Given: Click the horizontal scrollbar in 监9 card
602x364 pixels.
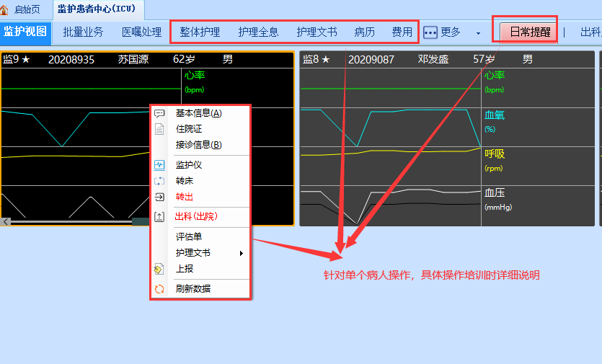Looking at the screenshot, I should pyautogui.click(x=76, y=221).
